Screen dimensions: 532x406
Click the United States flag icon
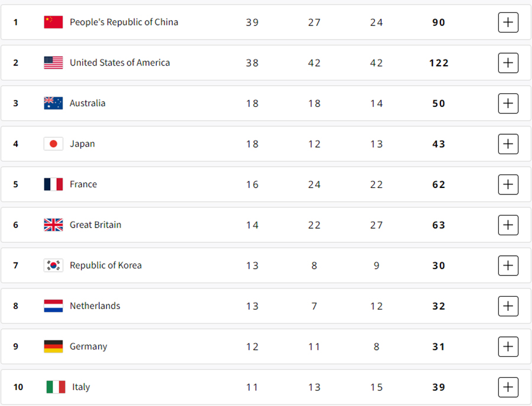point(53,63)
